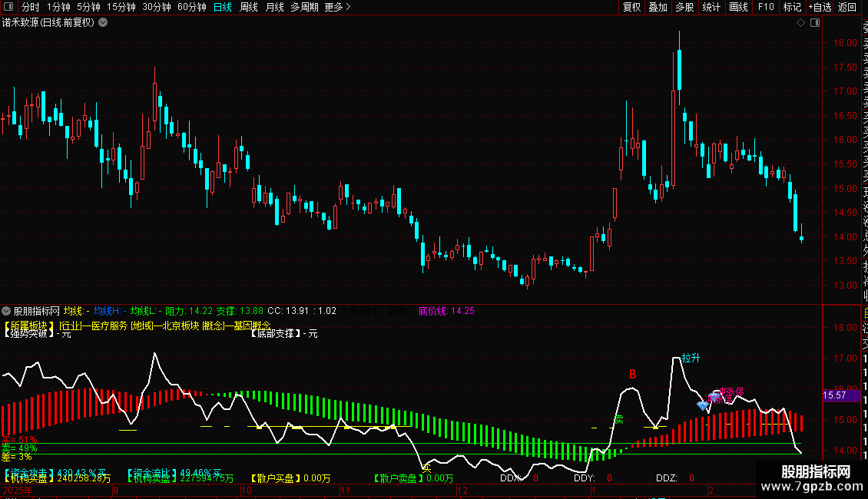Click the 2025年 year label on timeline

click(x=18, y=490)
